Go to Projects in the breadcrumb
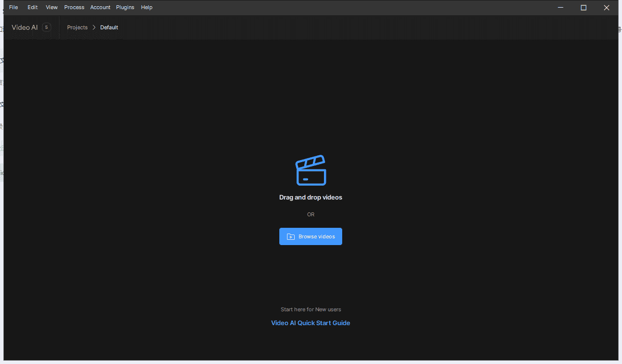Image resolution: width=622 pixels, height=364 pixels. 77,27
